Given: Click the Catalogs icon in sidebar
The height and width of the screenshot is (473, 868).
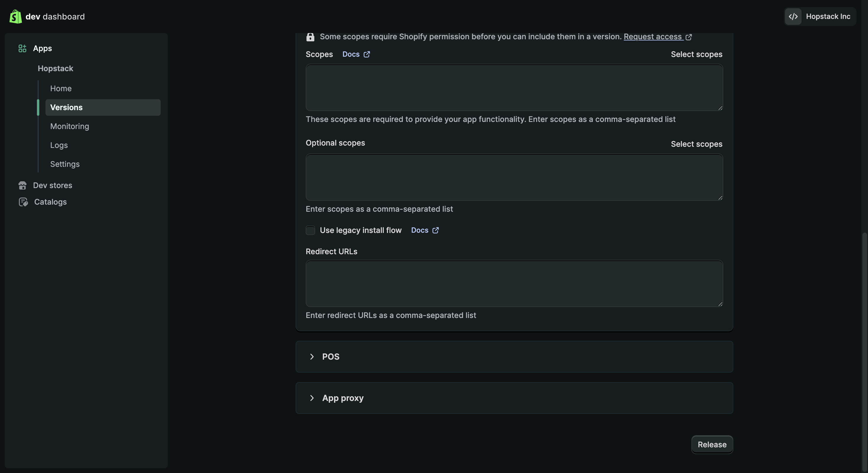Looking at the screenshot, I should pyautogui.click(x=23, y=202).
